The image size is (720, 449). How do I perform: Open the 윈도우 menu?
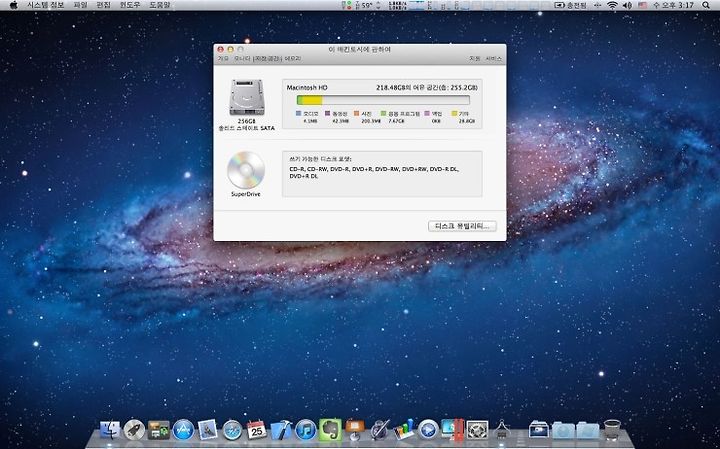point(130,5)
